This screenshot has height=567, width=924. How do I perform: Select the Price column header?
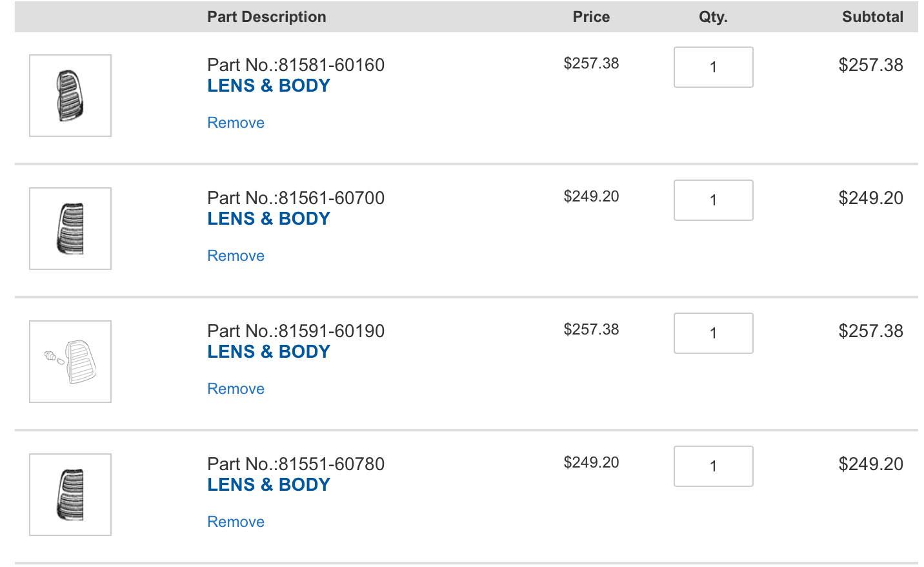[x=591, y=17]
